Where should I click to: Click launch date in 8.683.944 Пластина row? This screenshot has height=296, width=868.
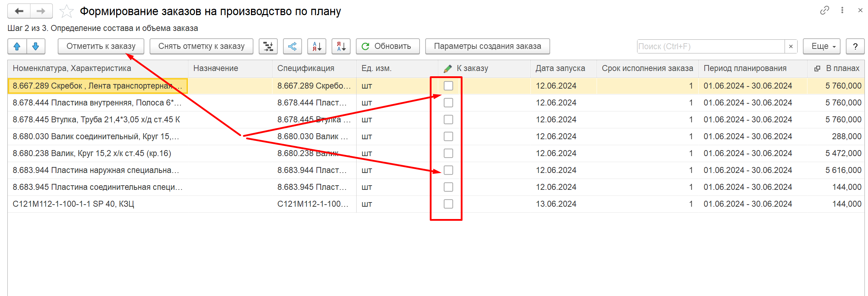click(564, 170)
